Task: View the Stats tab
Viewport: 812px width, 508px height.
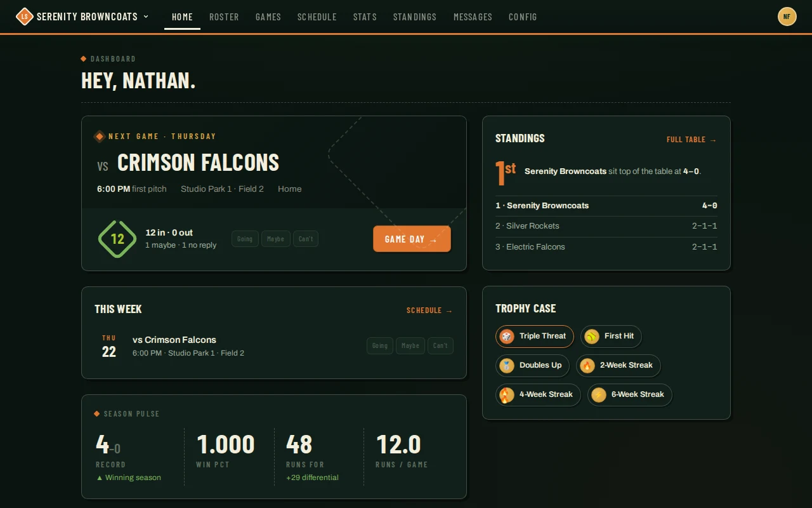Action: 365,17
